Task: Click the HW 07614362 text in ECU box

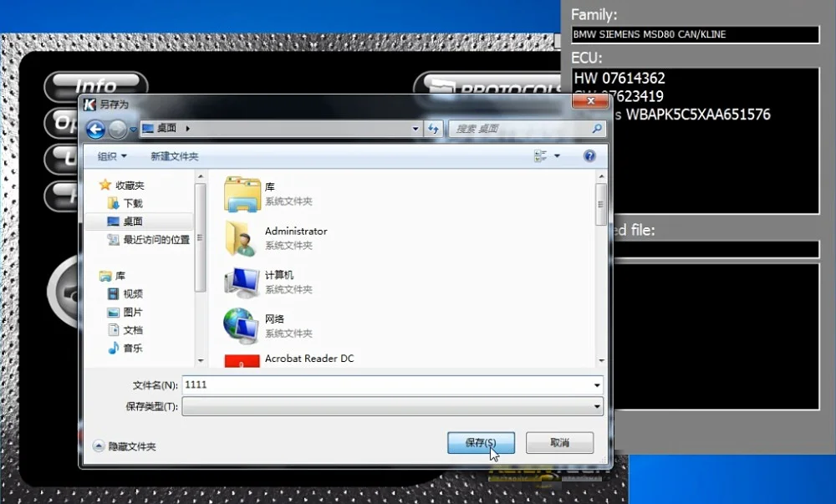Action: click(619, 79)
